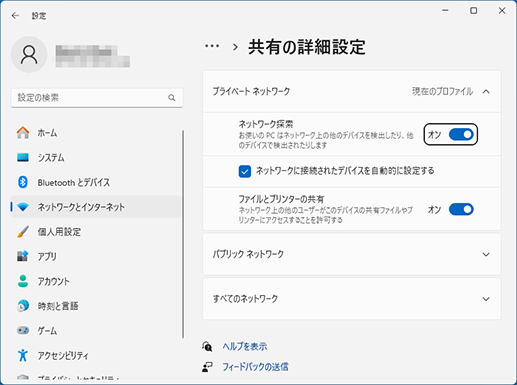
Task: Expand the パブリック ネットワーク section
Action: 352,254
